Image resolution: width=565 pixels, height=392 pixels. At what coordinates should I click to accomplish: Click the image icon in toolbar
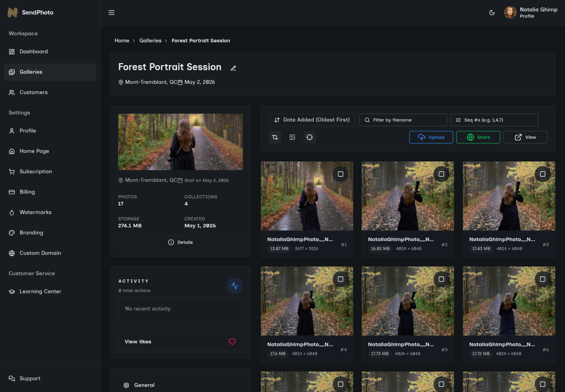tap(292, 137)
